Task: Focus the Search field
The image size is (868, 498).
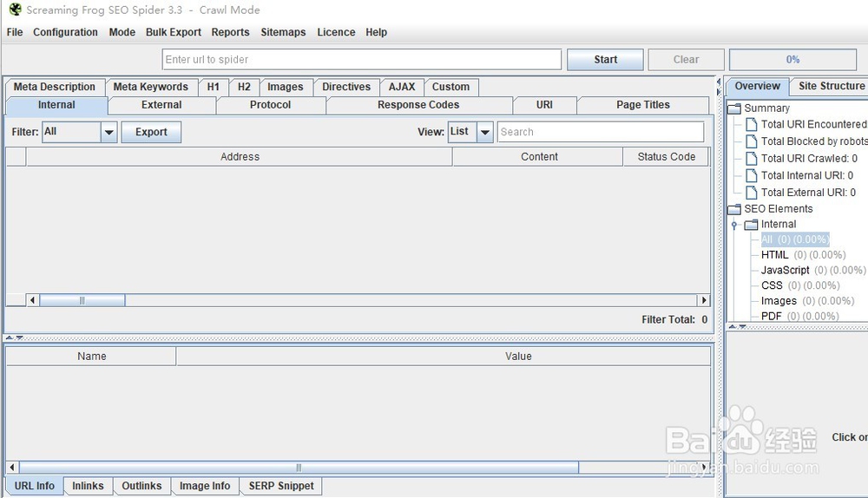Action: click(x=601, y=132)
